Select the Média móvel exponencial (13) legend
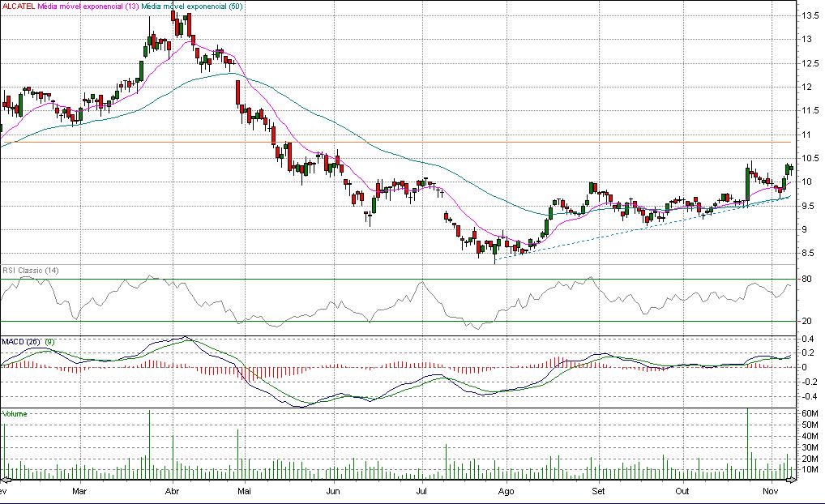Image resolution: width=825 pixels, height=504 pixels. (x=88, y=6)
